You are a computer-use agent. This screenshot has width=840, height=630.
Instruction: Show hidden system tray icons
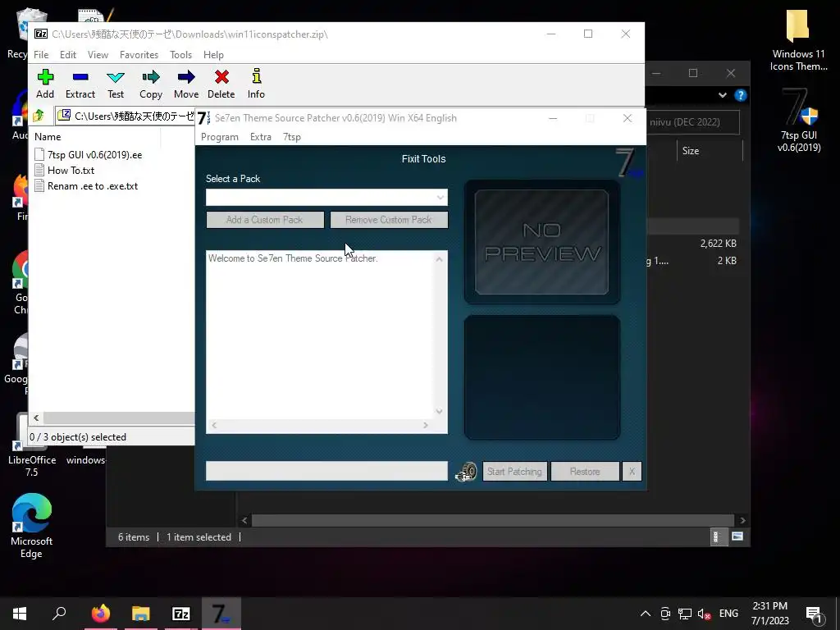[x=646, y=614]
